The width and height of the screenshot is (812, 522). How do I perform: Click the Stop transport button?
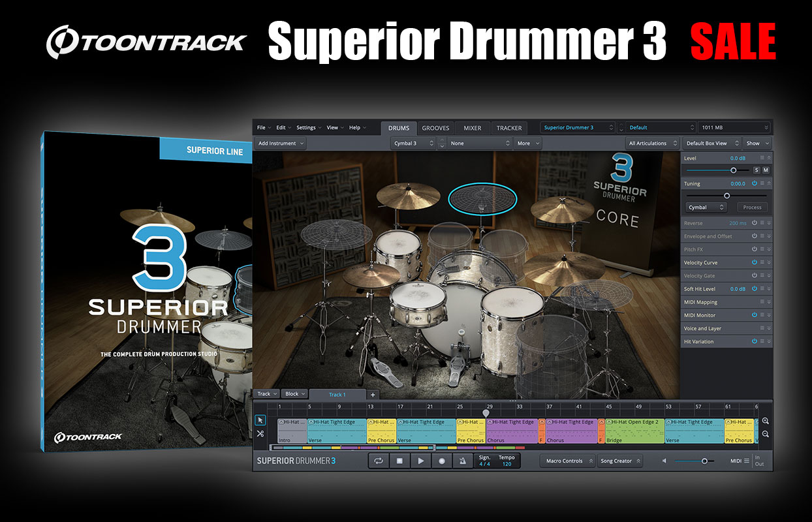coord(399,461)
